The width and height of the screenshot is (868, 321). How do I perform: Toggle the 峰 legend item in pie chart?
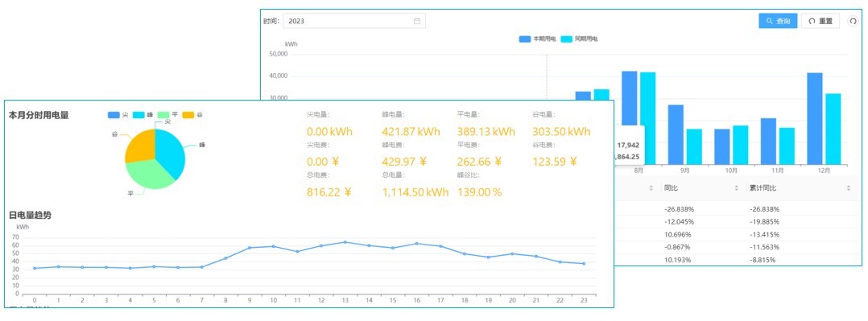tap(143, 114)
